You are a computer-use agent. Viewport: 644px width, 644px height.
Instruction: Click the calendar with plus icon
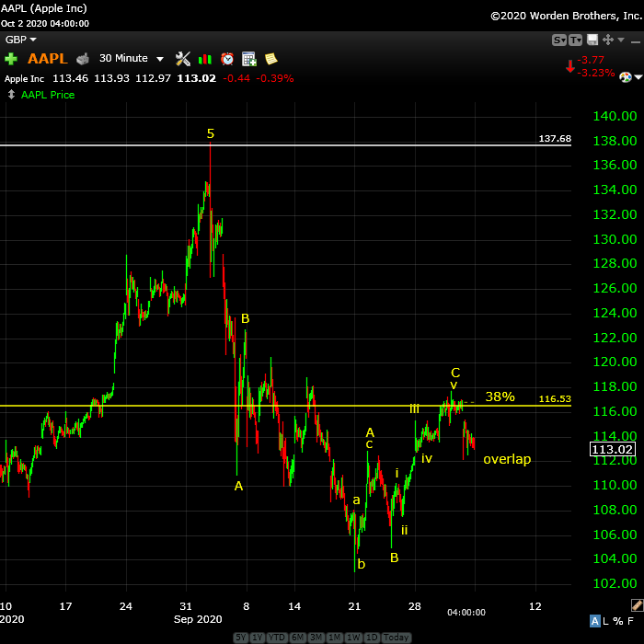pos(249,59)
